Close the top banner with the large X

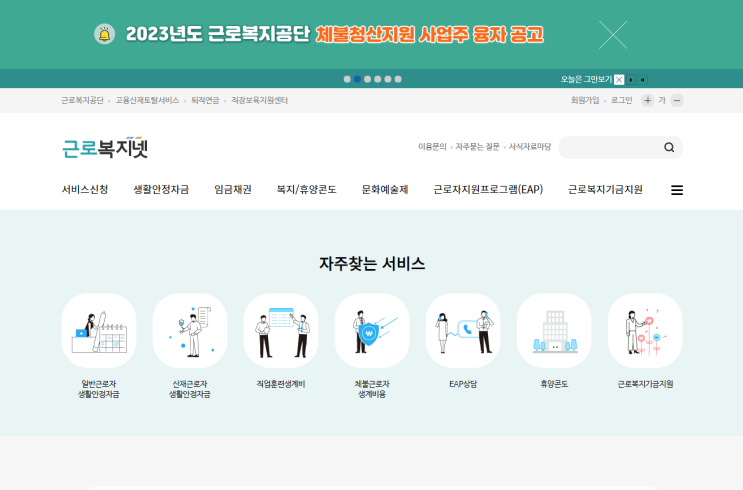coord(613,35)
